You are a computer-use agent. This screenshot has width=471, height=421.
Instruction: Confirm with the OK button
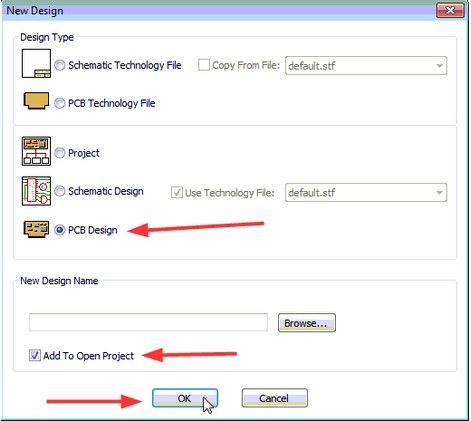(185, 398)
